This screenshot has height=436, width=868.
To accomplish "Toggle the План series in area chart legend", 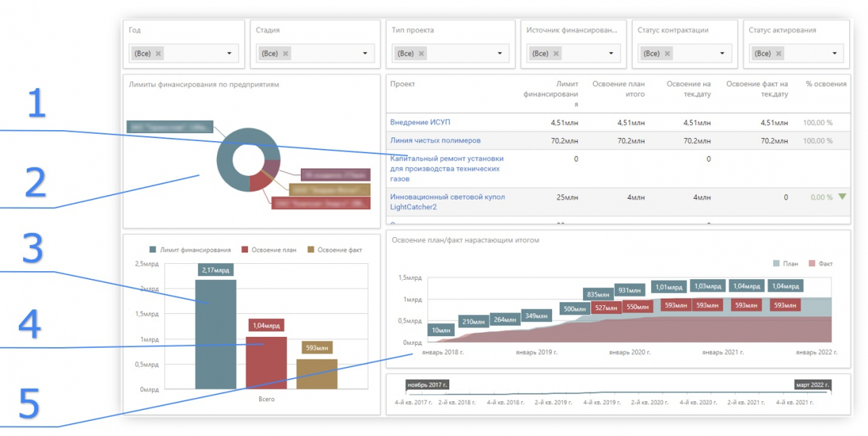I will (x=787, y=264).
